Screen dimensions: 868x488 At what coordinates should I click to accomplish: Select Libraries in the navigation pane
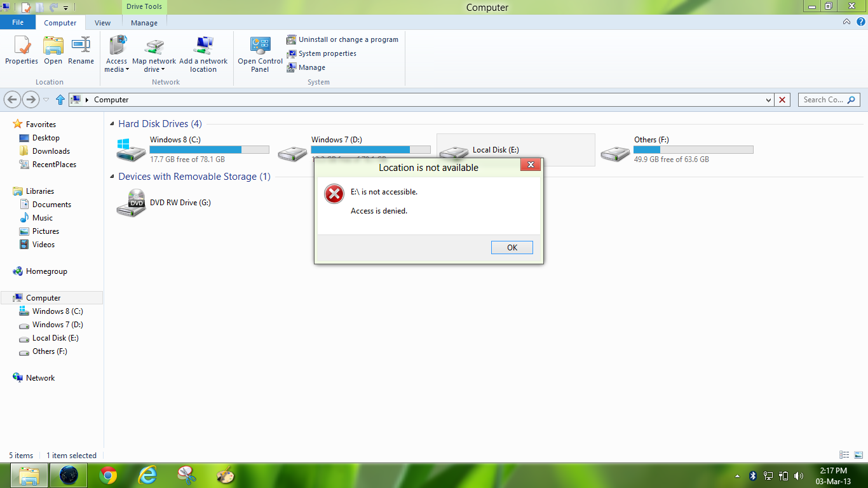[40, 191]
